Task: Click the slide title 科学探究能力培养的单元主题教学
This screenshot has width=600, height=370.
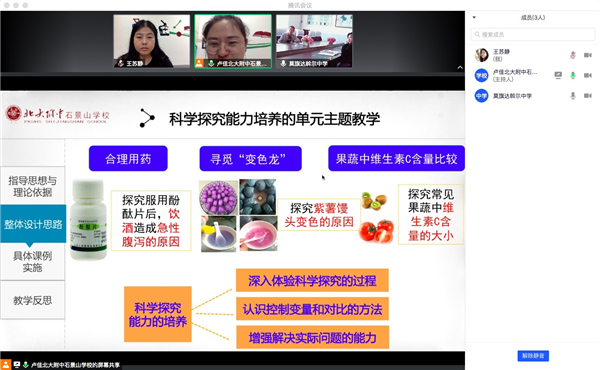Action: [274, 119]
